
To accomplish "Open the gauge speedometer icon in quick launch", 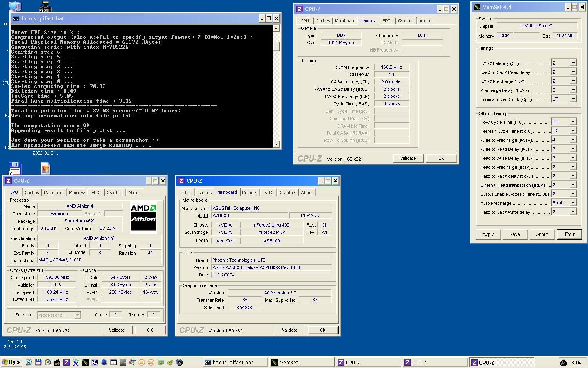I will pos(48,362).
